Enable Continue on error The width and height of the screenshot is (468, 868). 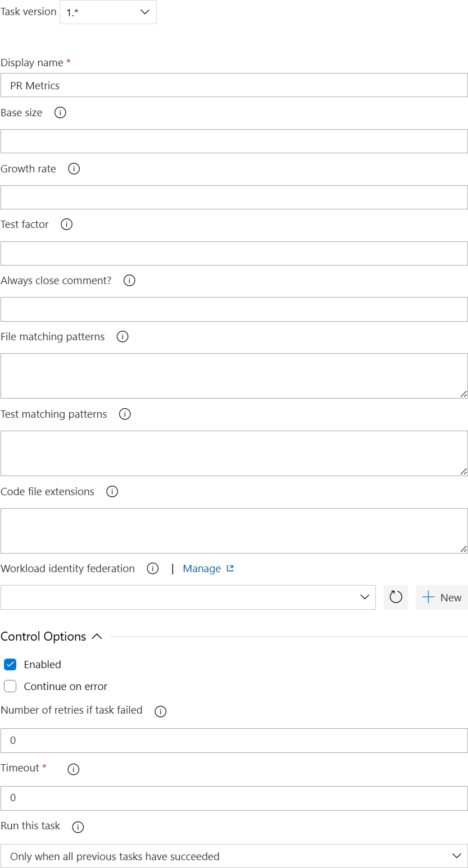10,686
